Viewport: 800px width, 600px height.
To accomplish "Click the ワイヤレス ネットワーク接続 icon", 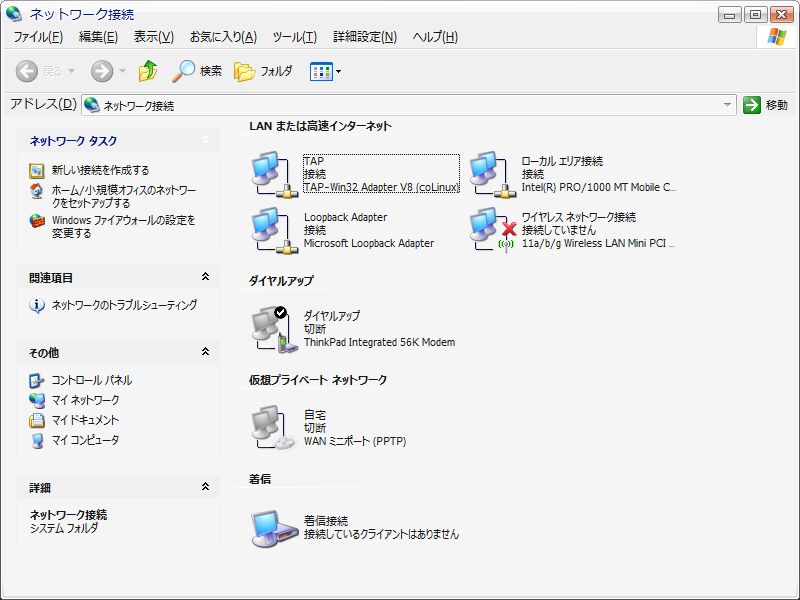I will coord(490,229).
